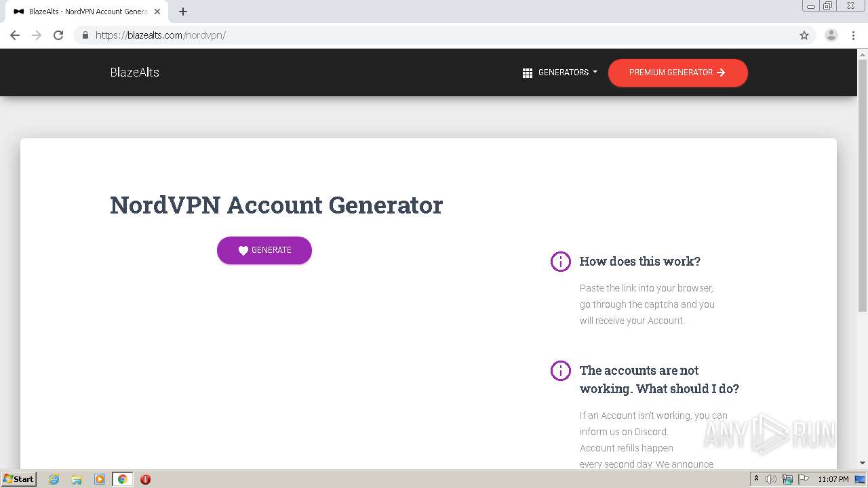Click the Generate button with heart icon
Image resolution: width=868 pixels, height=488 pixels.
(264, 250)
